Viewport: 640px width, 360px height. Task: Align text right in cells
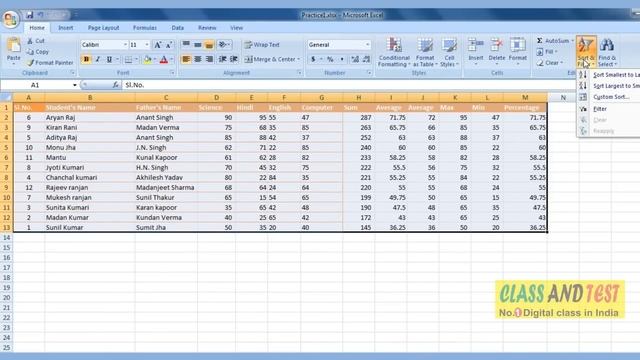[209, 60]
